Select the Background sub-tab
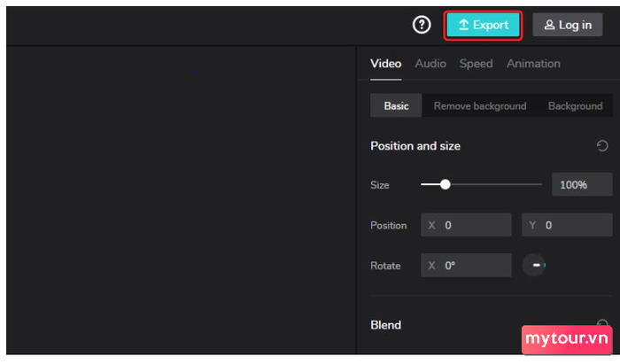 tap(576, 106)
